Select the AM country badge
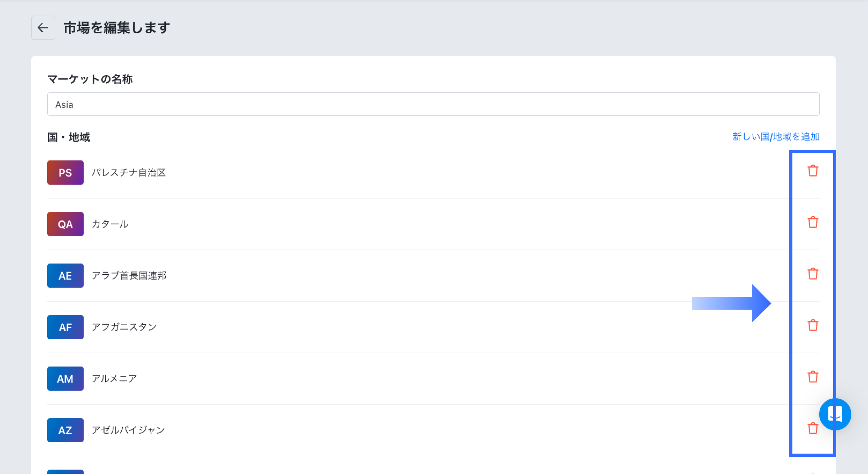The image size is (868, 474). coord(65,378)
